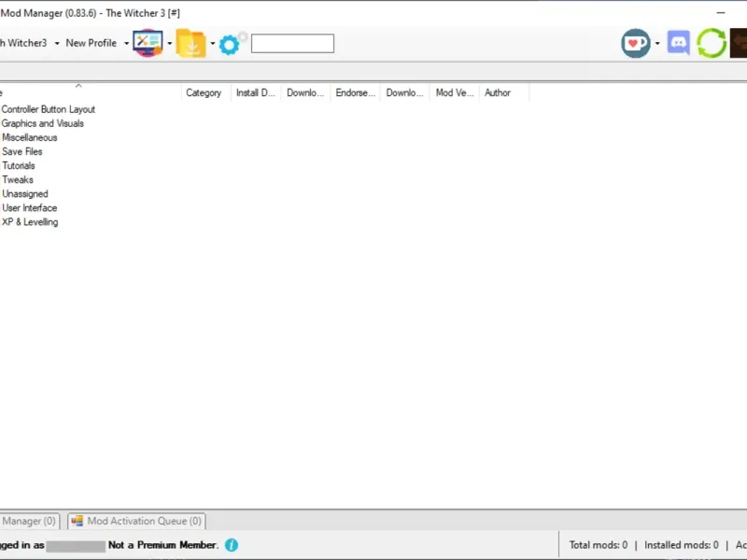Image resolution: width=747 pixels, height=560 pixels.
Task: Select the XP & Levelling category
Action: [30, 222]
